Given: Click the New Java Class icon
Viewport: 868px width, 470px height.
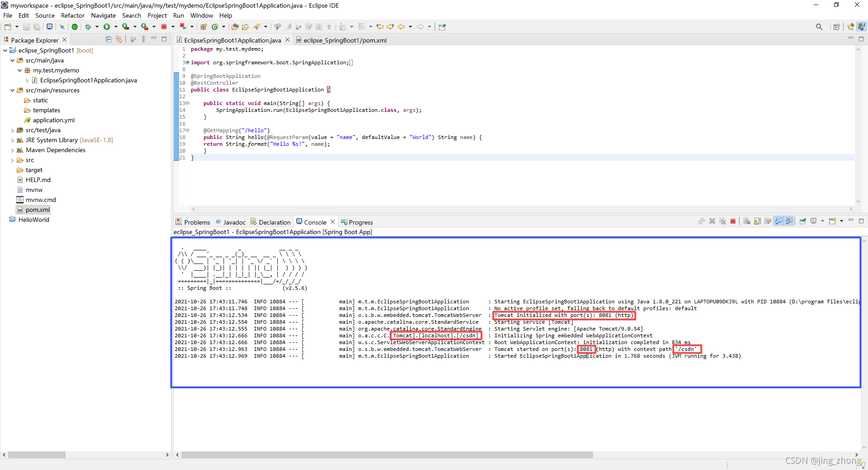Looking at the screenshot, I should pos(215,27).
